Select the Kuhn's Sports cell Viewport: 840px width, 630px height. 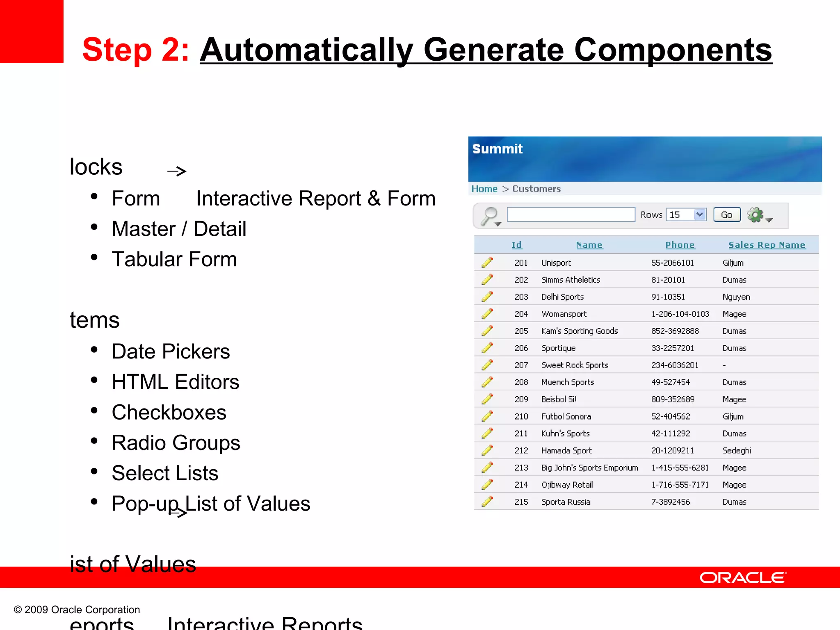(x=565, y=434)
